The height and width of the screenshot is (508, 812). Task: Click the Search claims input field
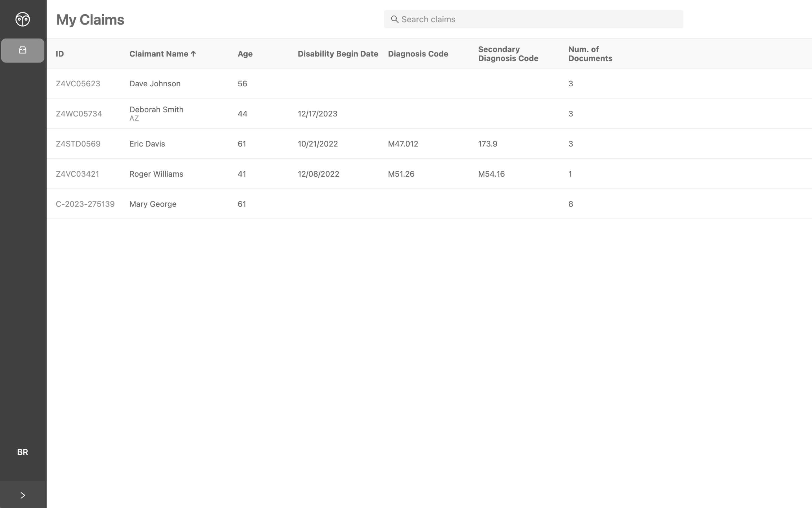coord(533,19)
